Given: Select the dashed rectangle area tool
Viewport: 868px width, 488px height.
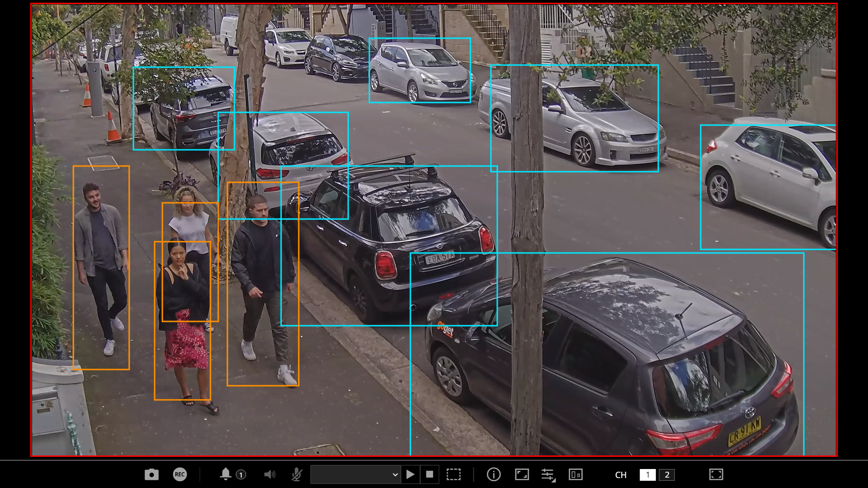Looking at the screenshot, I should 453,474.
